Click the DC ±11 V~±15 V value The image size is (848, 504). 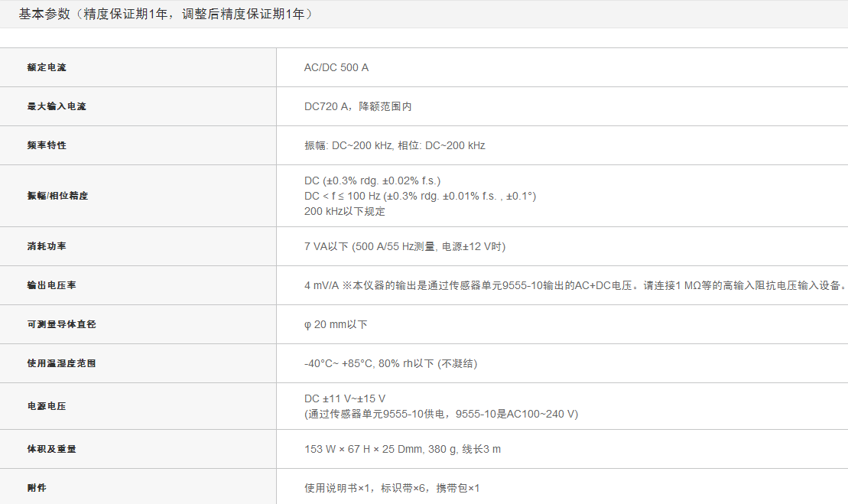click(x=345, y=398)
